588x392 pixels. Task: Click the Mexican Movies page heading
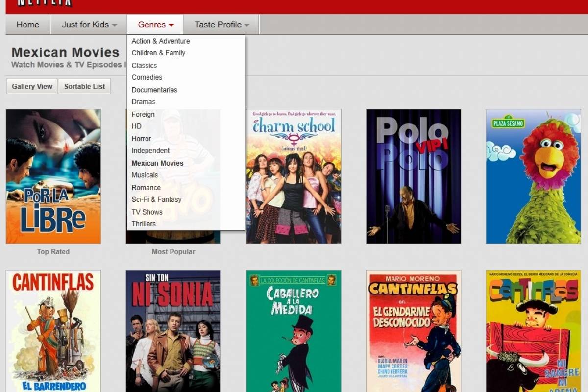point(65,52)
